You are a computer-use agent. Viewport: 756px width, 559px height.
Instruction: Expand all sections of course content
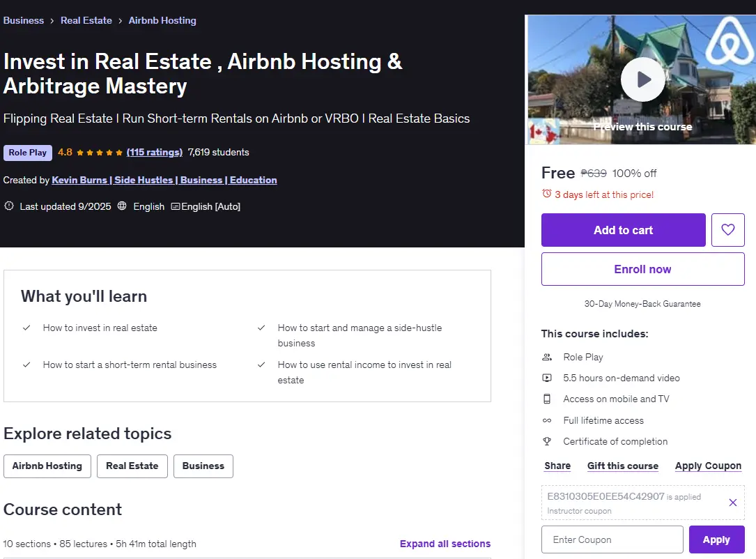(x=445, y=544)
